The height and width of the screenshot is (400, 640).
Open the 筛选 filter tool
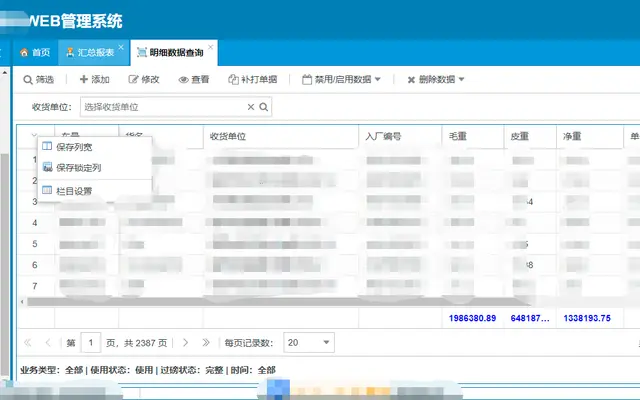click(x=39, y=80)
